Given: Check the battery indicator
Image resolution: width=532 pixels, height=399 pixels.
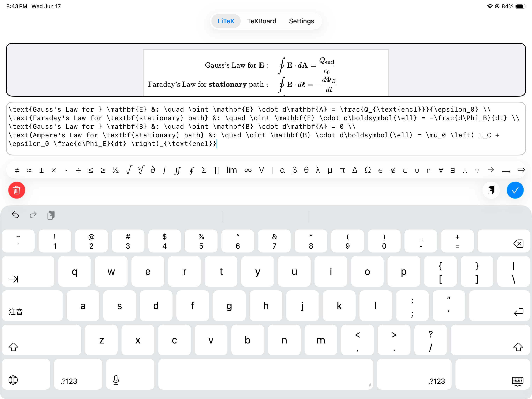Looking at the screenshot, I should (521, 6).
